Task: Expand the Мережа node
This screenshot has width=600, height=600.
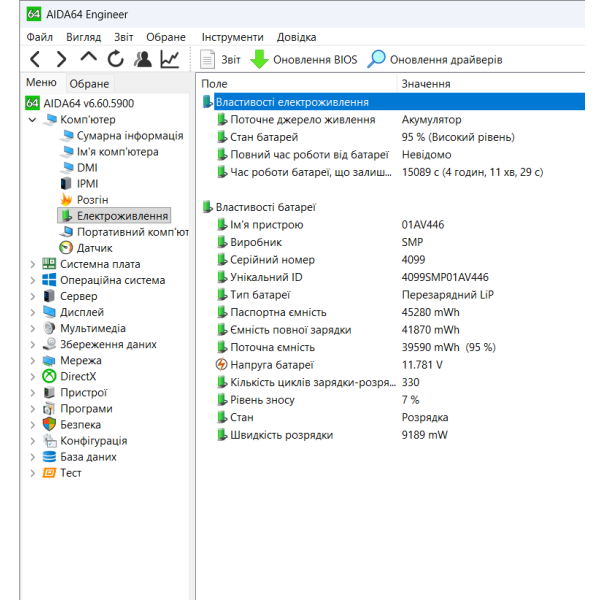Action: tap(33, 361)
